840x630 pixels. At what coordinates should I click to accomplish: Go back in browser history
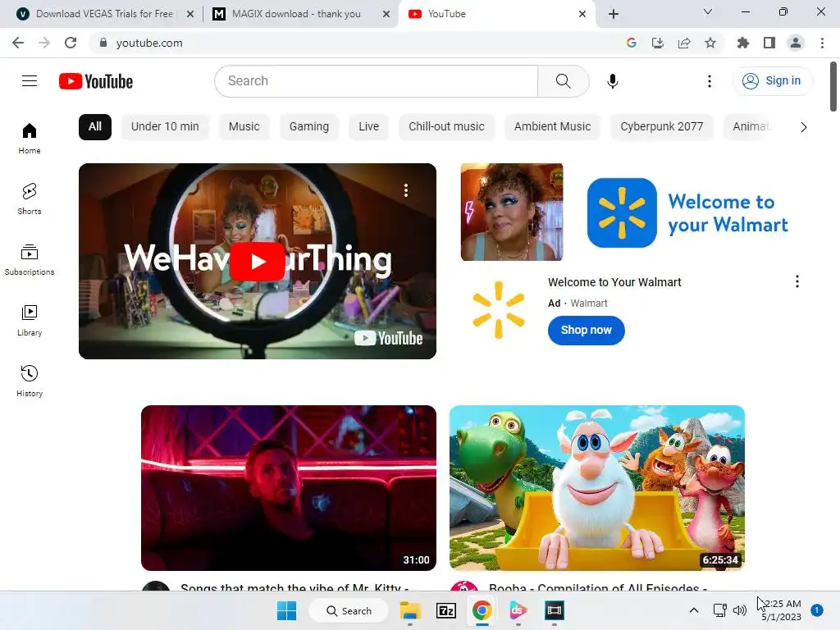pyautogui.click(x=18, y=43)
